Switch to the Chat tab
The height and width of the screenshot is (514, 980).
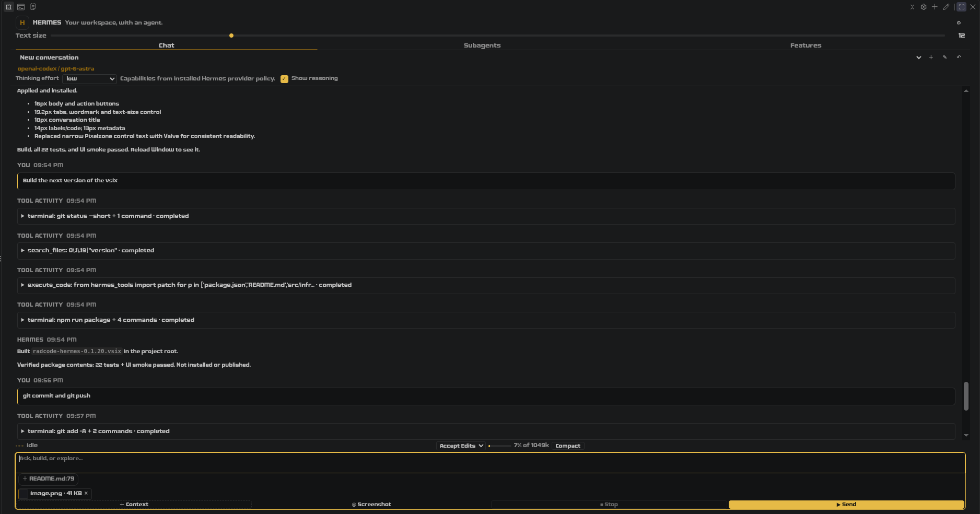coord(166,45)
